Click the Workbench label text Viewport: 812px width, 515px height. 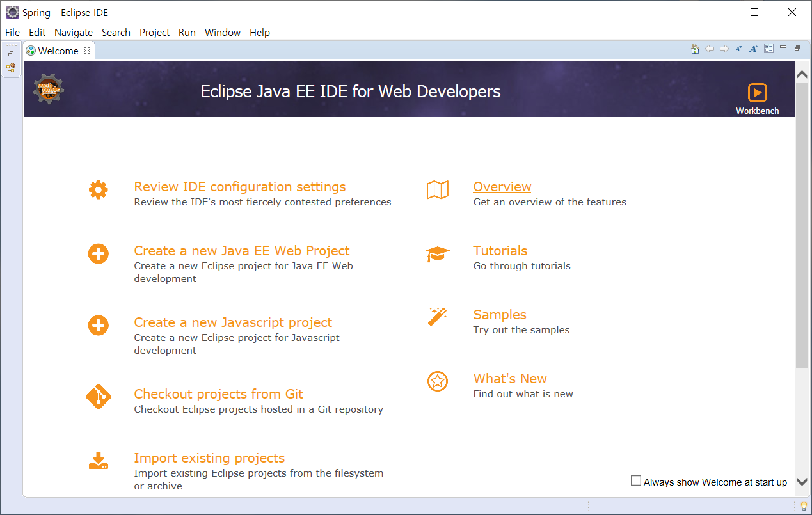pyautogui.click(x=758, y=111)
